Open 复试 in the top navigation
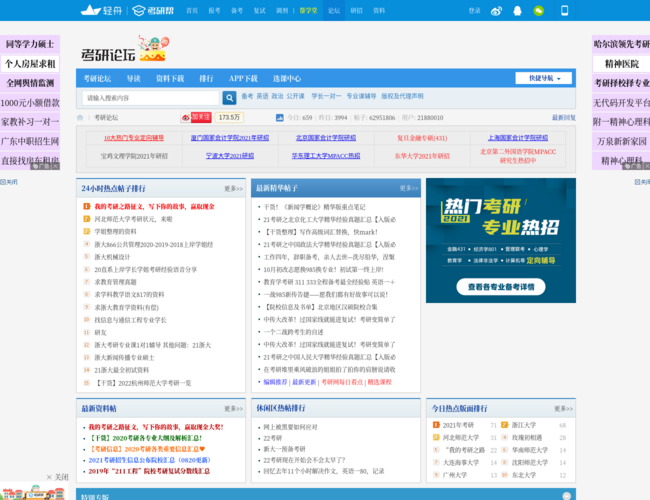This screenshot has height=500, width=650. [x=260, y=11]
